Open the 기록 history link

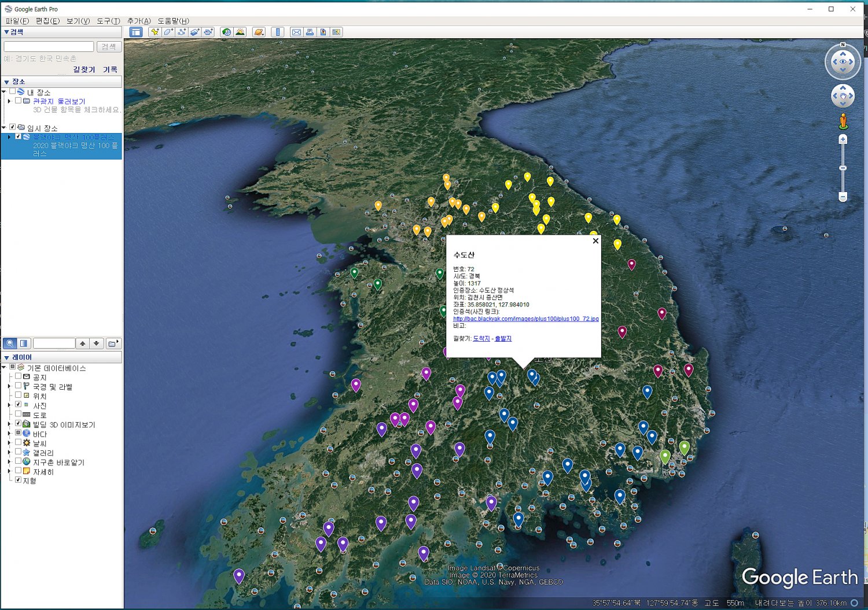point(110,69)
